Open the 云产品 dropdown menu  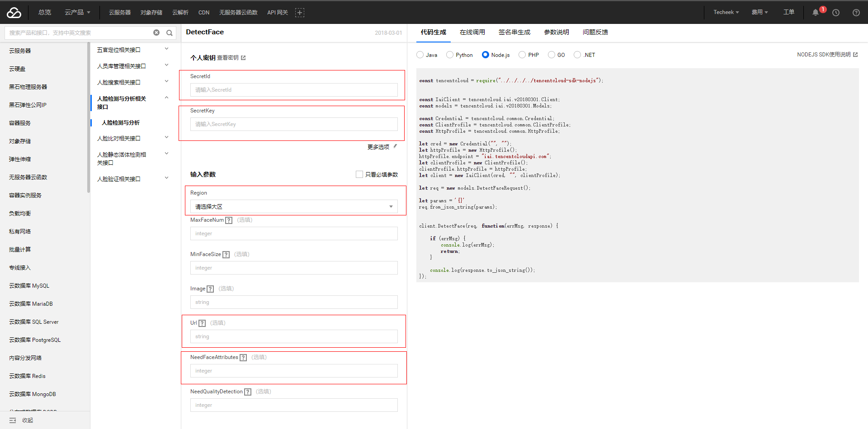[77, 12]
